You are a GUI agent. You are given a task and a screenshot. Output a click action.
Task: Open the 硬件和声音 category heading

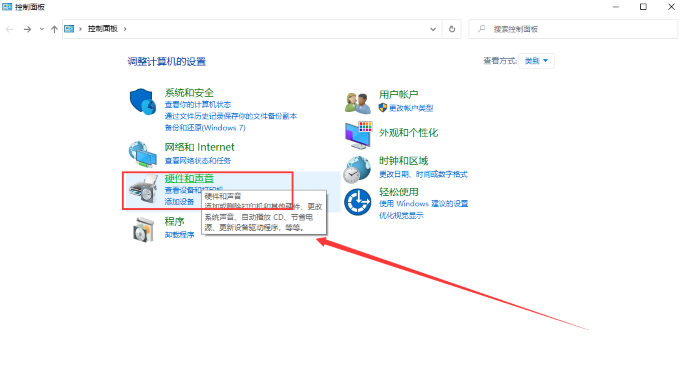coord(189,178)
